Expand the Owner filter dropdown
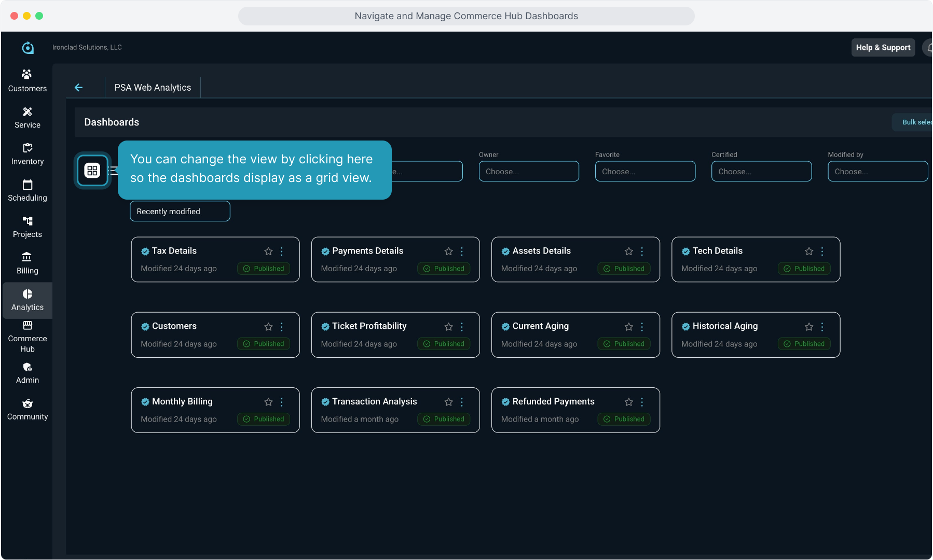 tap(528, 172)
